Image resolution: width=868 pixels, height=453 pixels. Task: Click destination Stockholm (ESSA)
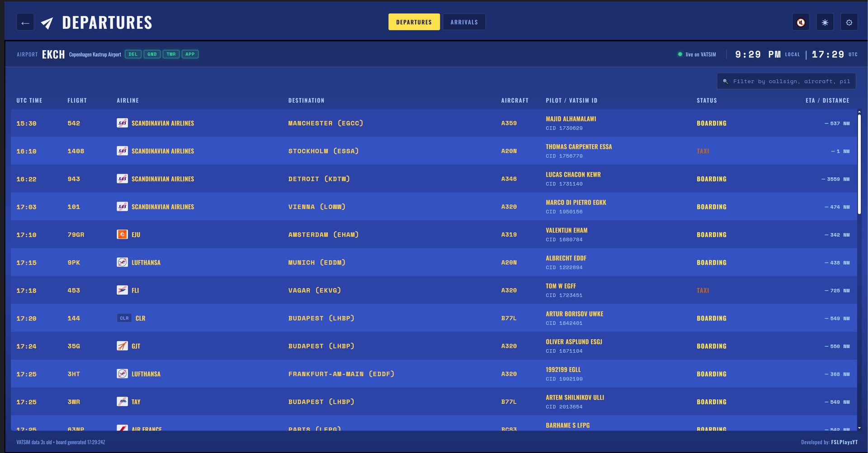point(323,151)
